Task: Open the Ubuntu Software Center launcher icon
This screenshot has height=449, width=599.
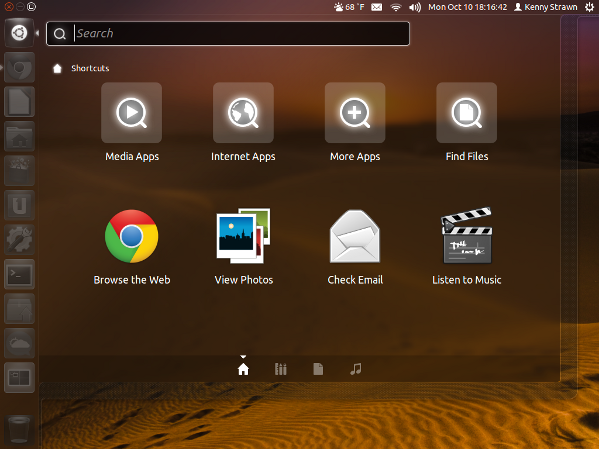Action: [19, 171]
